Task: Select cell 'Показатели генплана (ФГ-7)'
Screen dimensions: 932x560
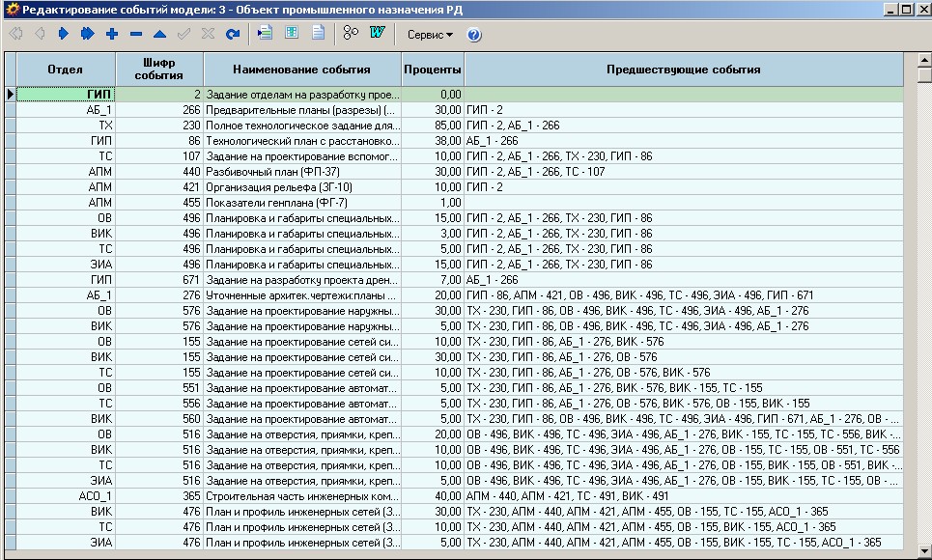Action: pyautogui.click(x=302, y=203)
